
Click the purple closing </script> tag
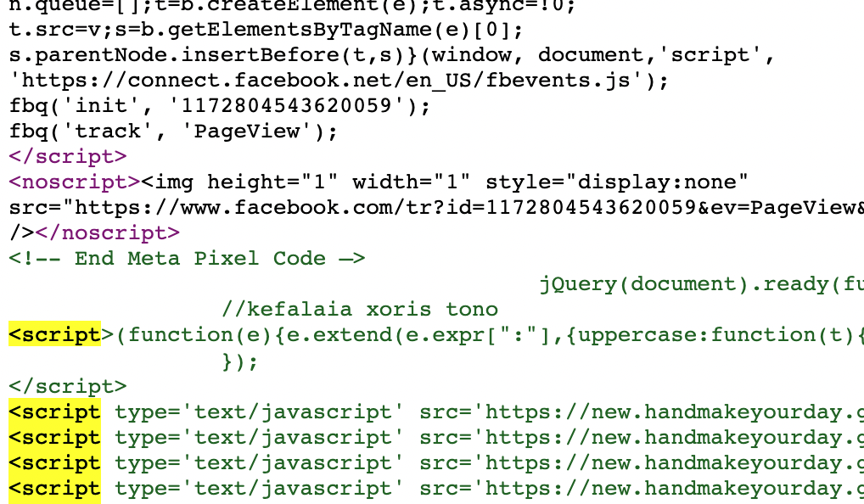(x=68, y=156)
